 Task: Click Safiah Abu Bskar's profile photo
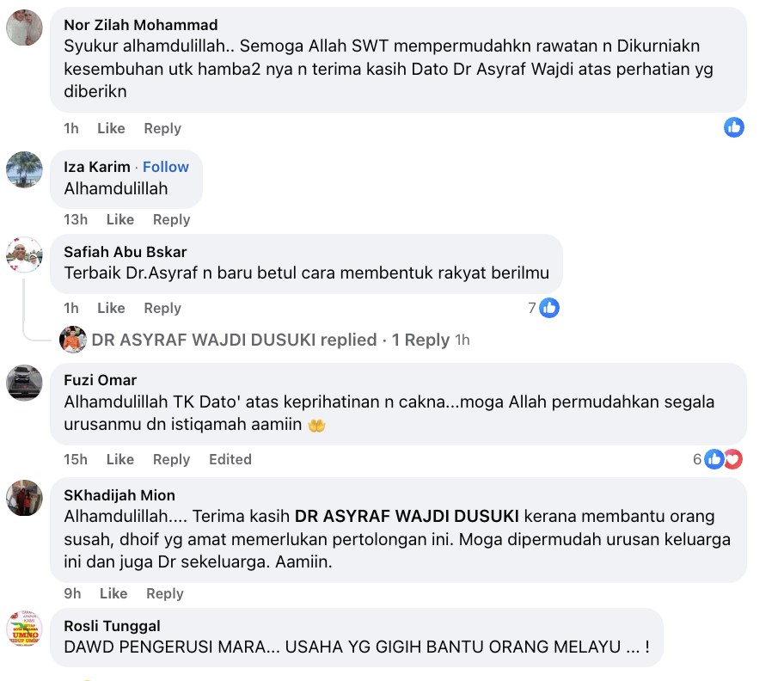(x=24, y=255)
